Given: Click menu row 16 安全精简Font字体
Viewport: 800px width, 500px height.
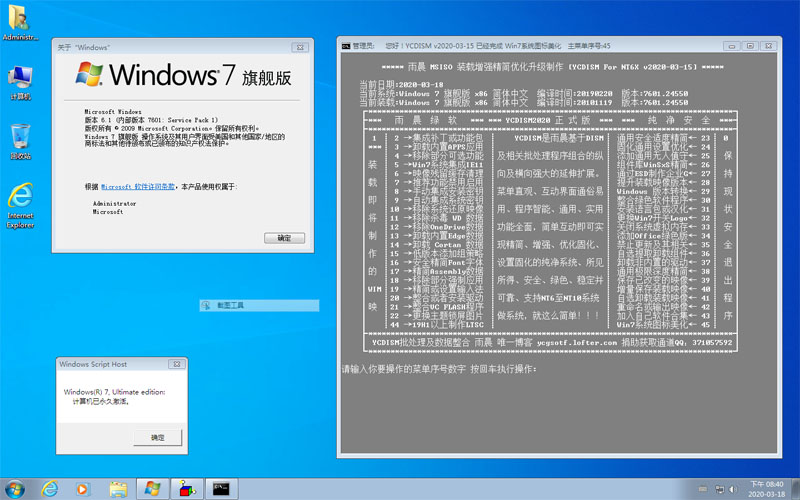Looking at the screenshot, I should [437, 262].
